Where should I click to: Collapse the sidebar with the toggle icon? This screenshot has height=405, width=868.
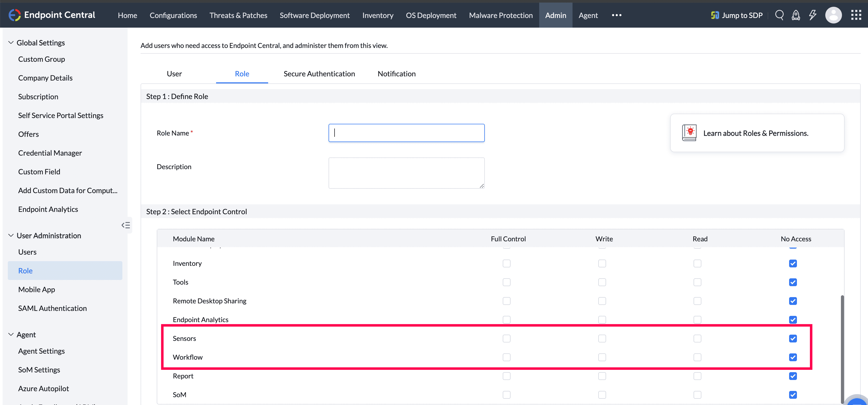pyautogui.click(x=126, y=225)
